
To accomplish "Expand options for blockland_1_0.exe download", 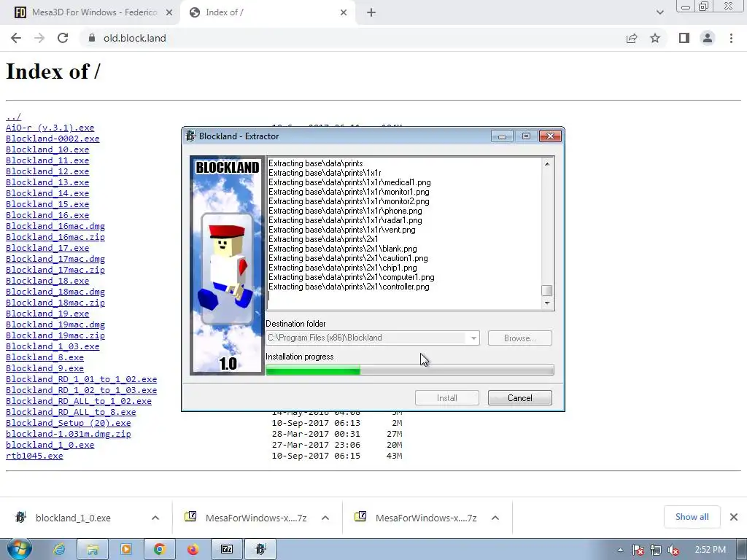I will coord(155,518).
